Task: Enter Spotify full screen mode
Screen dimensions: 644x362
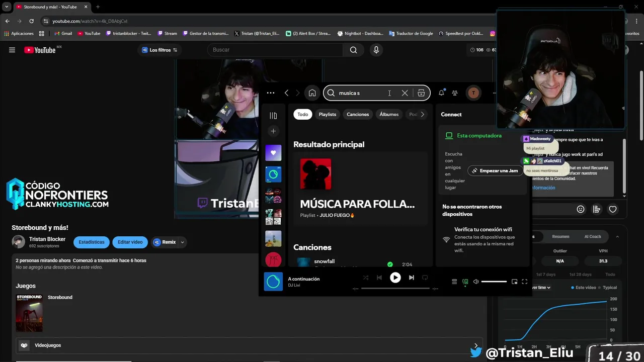Action: pos(525,282)
